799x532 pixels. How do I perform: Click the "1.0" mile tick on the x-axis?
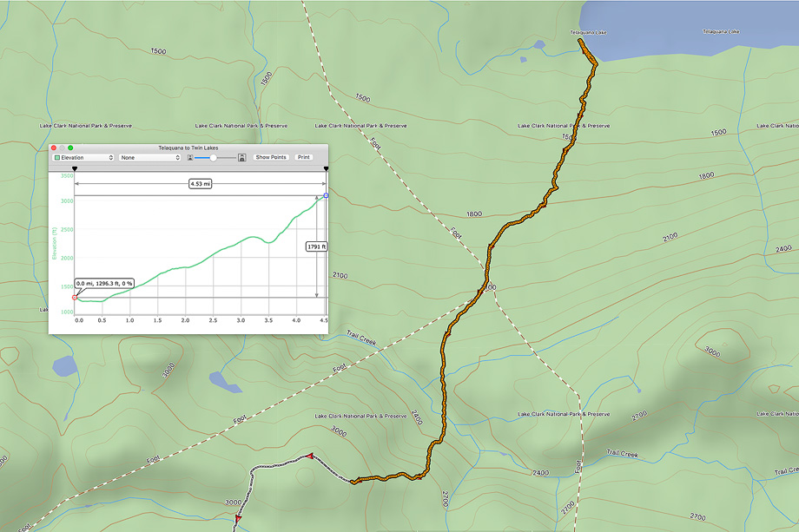click(130, 321)
